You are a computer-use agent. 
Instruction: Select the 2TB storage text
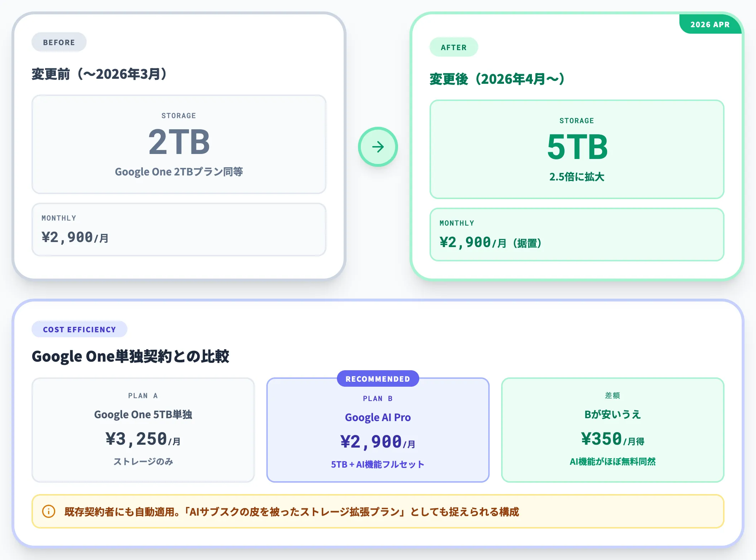tap(179, 142)
